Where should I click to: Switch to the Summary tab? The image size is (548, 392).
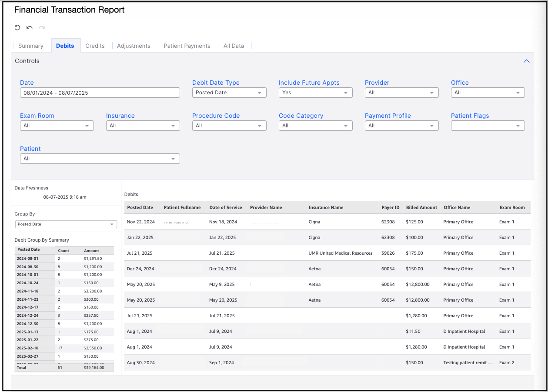pyautogui.click(x=31, y=46)
